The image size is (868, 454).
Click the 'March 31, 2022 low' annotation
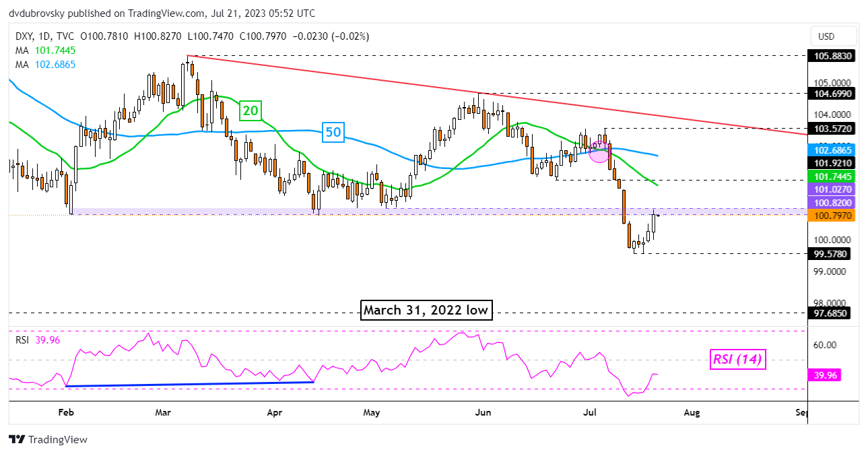pos(426,311)
